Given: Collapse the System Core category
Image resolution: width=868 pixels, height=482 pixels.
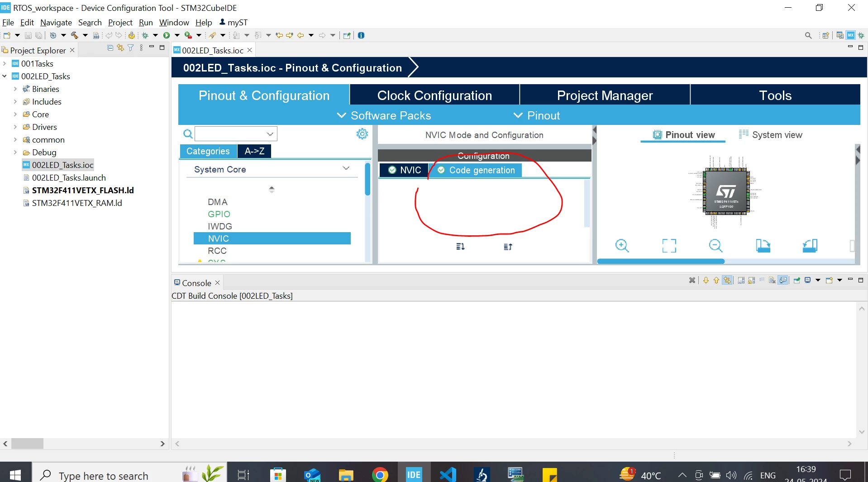Looking at the screenshot, I should [346, 169].
